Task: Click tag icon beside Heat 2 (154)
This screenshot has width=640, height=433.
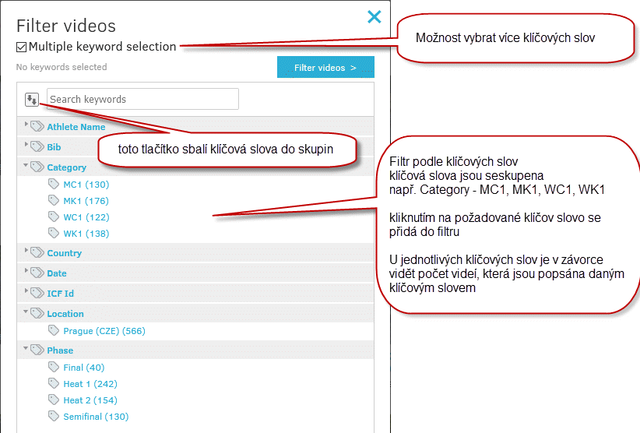Action: [x=53, y=399]
